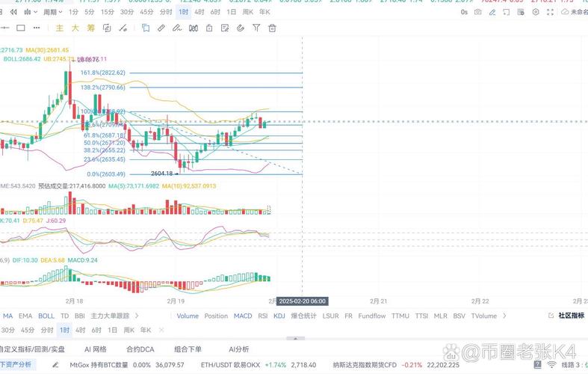This screenshot has width=588, height=374.
Task: Open the 合约DCA tab
Action: (x=140, y=349)
